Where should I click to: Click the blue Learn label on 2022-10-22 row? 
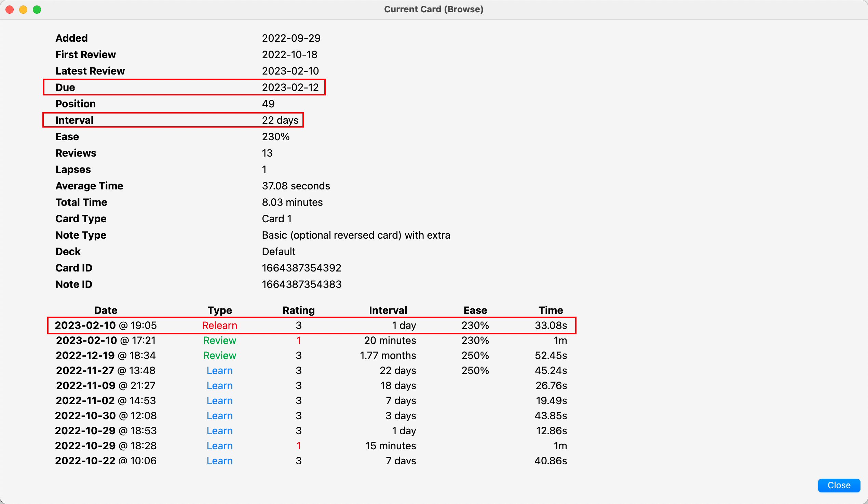219,461
